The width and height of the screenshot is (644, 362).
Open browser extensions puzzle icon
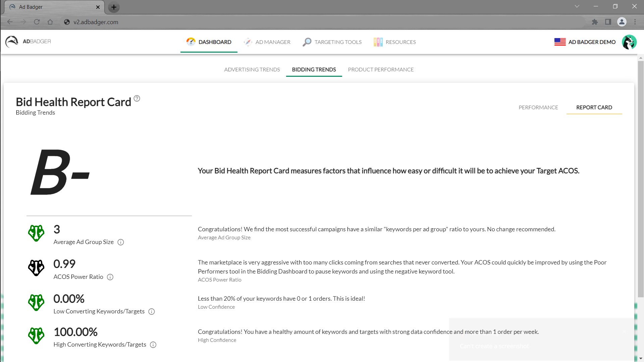pos(595,22)
